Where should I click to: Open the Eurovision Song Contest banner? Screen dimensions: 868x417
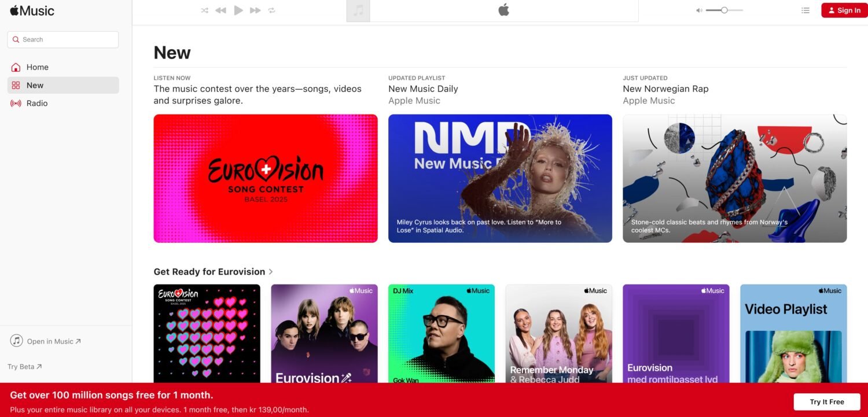pos(265,178)
